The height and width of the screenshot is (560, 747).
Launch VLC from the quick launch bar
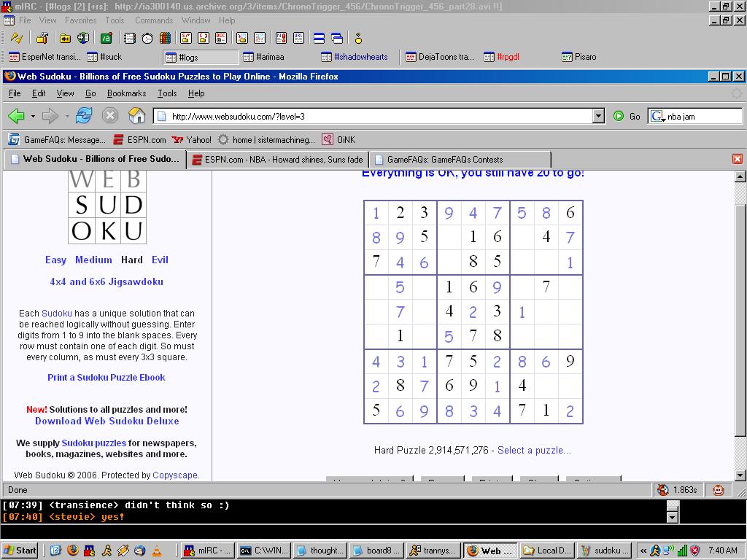click(x=157, y=551)
